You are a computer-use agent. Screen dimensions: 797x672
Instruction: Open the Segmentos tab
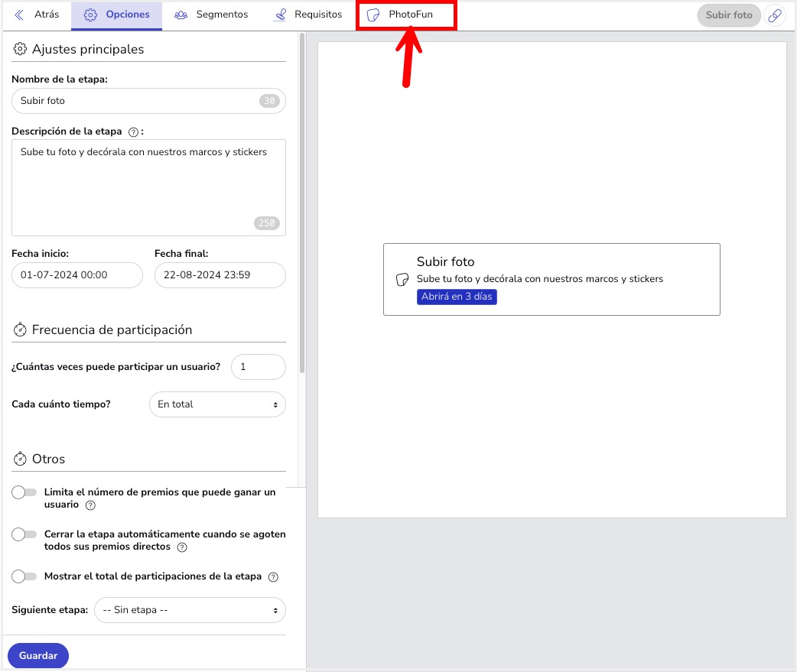(211, 15)
